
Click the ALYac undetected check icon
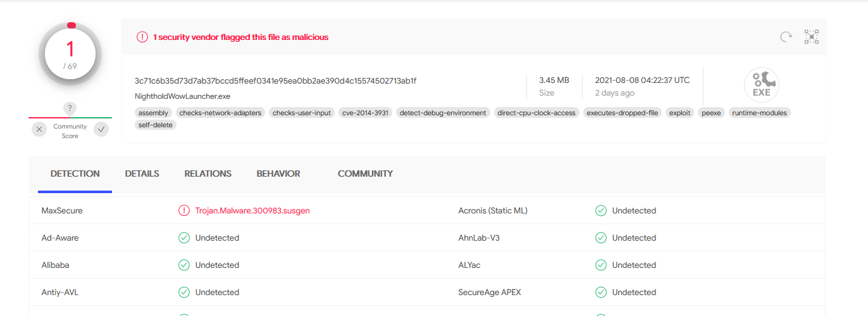[x=601, y=265]
